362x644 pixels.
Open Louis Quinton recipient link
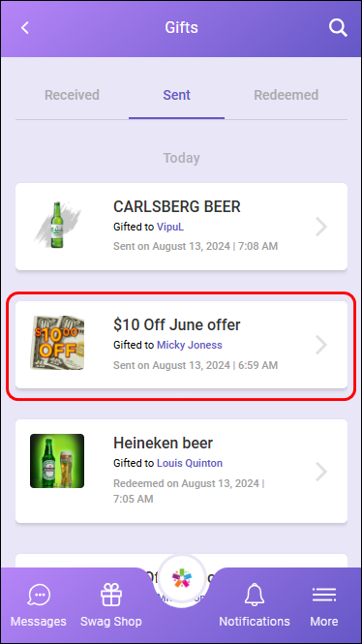click(x=190, y=463)
